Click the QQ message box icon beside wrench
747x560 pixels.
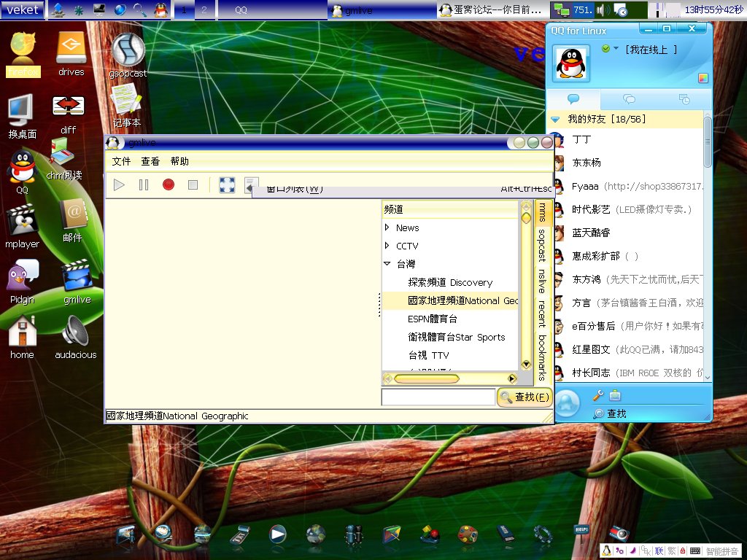[615, 394]
